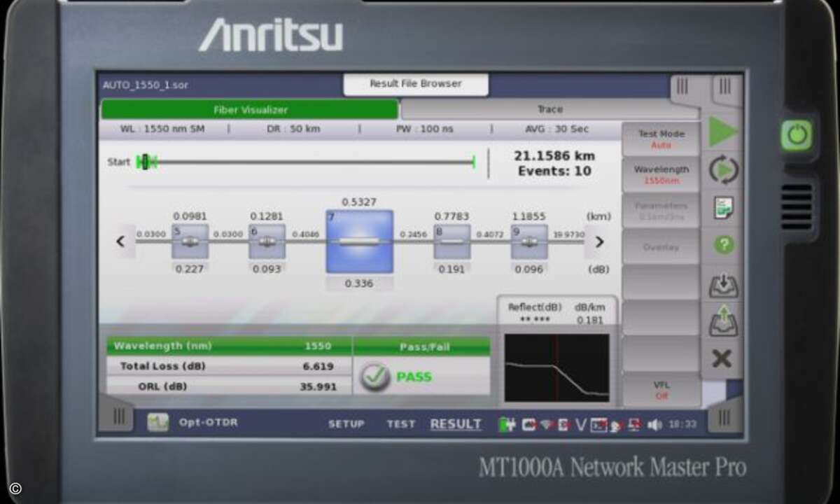Open help with the green question mark

click(723, 244)
